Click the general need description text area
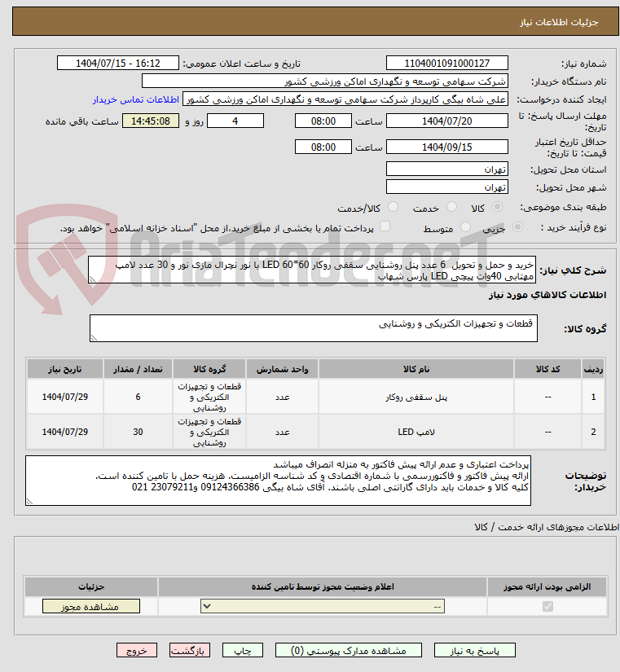Viewport: 620px width, 672px height. click(312, 270)
